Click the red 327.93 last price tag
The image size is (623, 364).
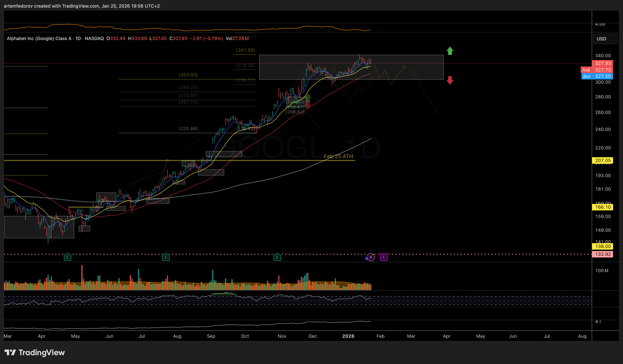602,63
